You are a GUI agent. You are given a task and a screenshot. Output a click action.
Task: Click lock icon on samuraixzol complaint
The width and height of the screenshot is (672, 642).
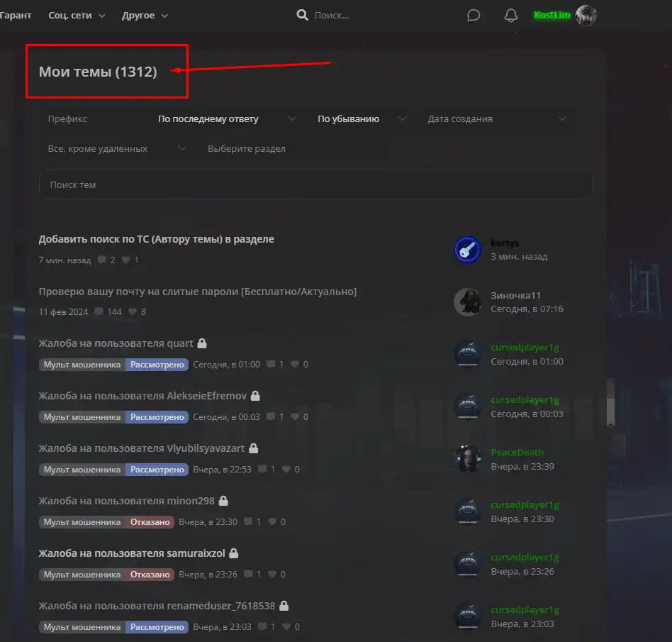click(234, 553)
